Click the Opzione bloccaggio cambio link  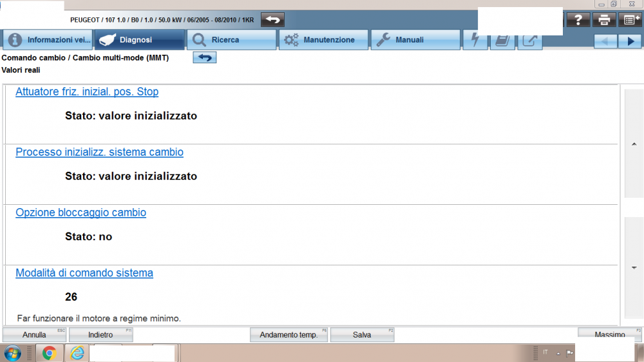point(80,213)
